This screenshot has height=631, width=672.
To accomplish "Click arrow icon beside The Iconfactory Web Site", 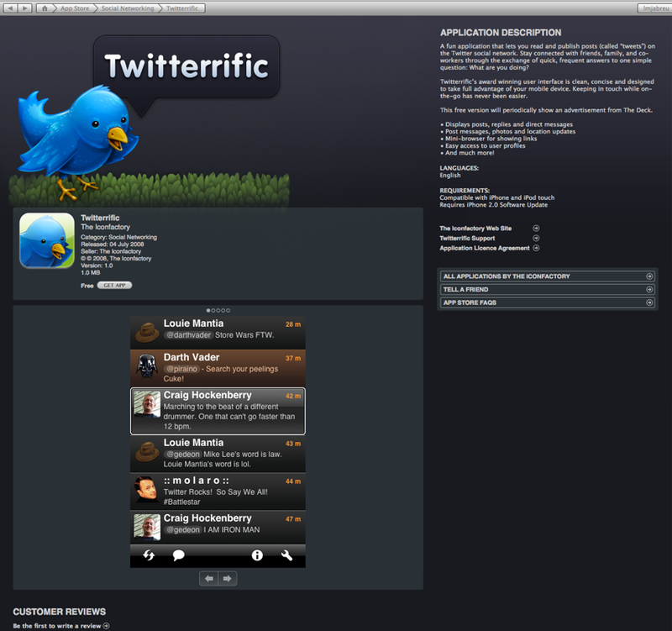I will [x=536, y=228].
